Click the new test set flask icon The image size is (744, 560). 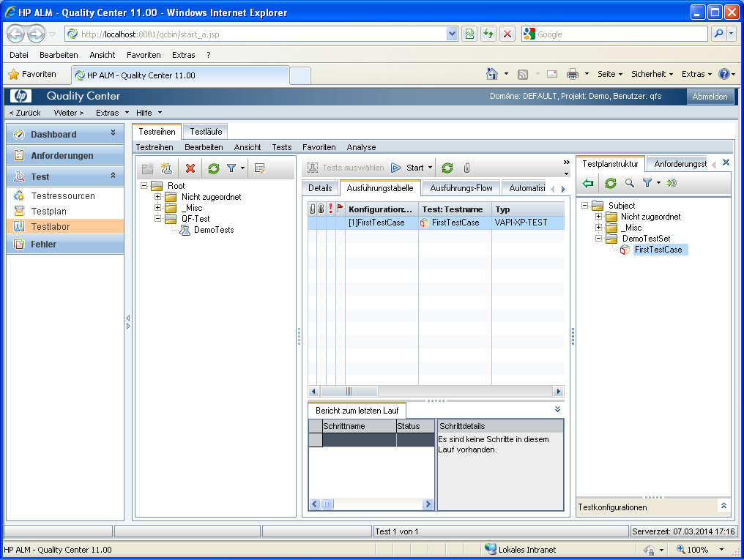coord(166,168)
